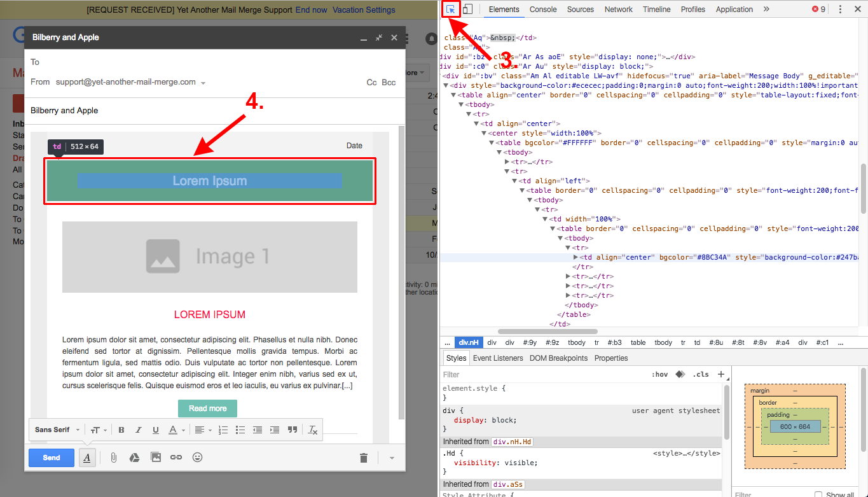Image resolution: width=868 pixels, height=497 pixels.
Task: Insert a file from Google Drive
Action: coord(134,457)
